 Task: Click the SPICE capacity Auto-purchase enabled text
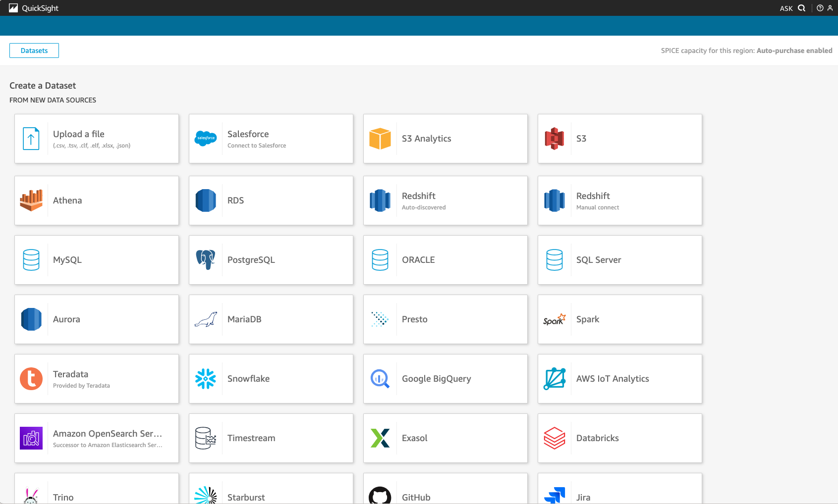[746, 50]
